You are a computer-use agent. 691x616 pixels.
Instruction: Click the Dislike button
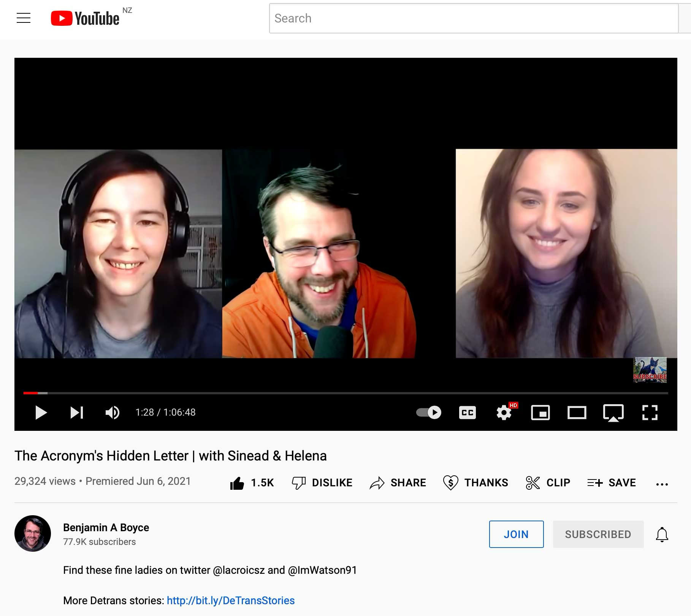pyautogui.click(x=322, y=483)
